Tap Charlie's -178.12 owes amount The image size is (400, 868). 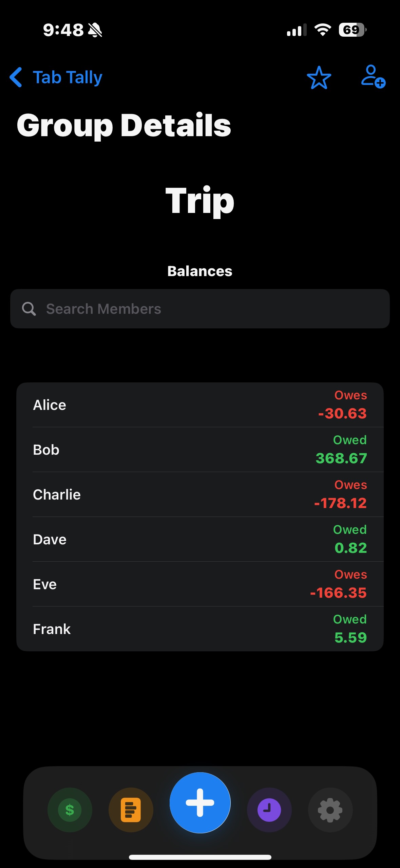pos(340,503)
